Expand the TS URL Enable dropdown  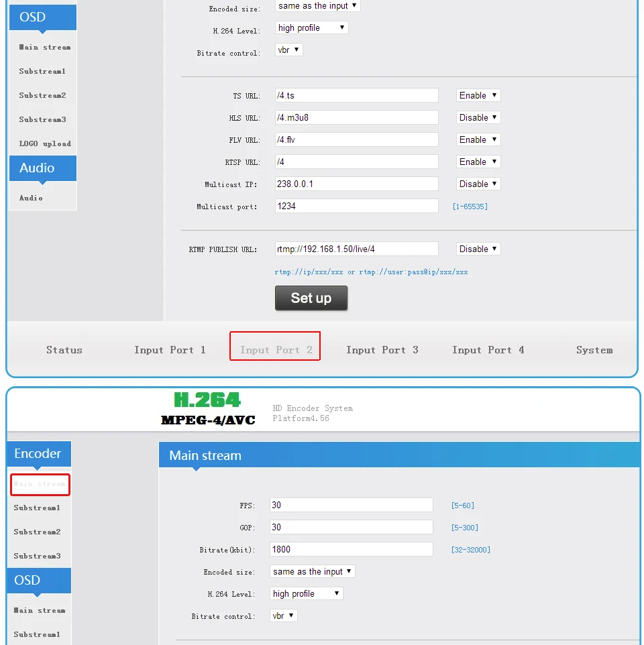coord(478,95)
